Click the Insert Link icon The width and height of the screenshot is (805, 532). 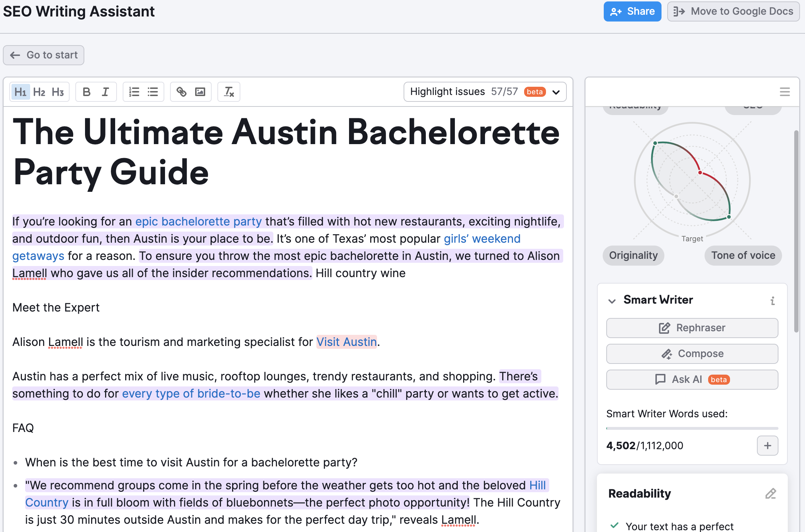(x=182, y=92)
